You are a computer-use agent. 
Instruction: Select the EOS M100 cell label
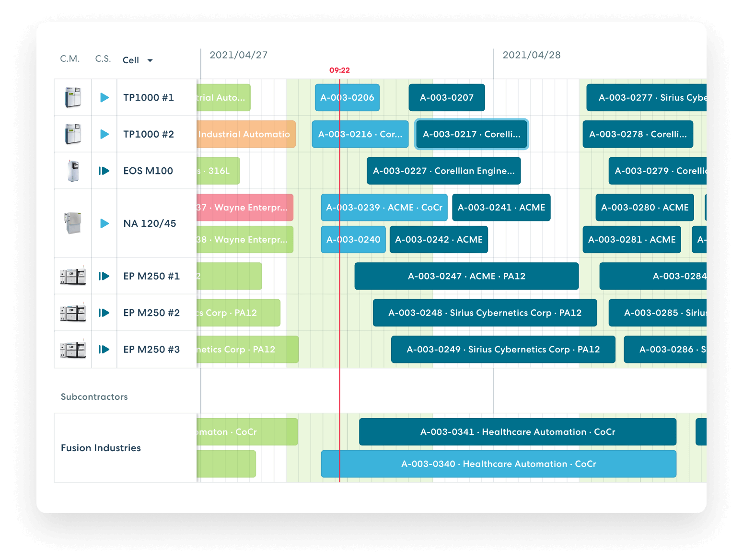point(148,171)
